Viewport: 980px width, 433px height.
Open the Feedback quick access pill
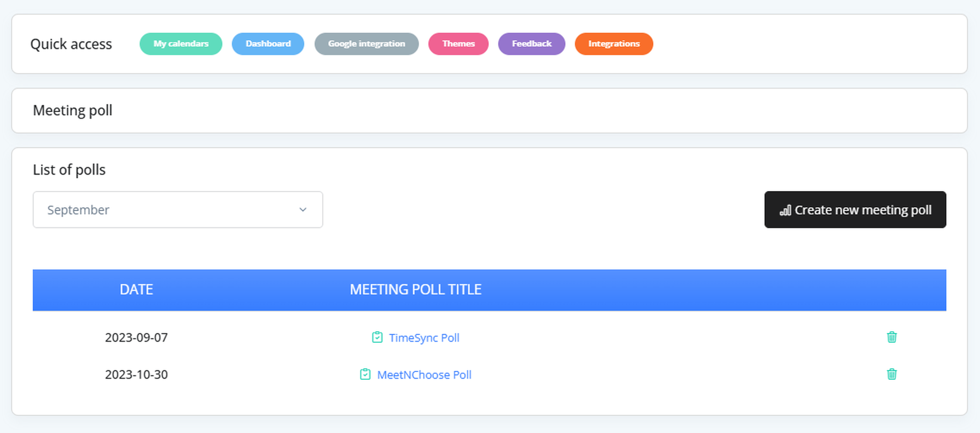(531, 44)
